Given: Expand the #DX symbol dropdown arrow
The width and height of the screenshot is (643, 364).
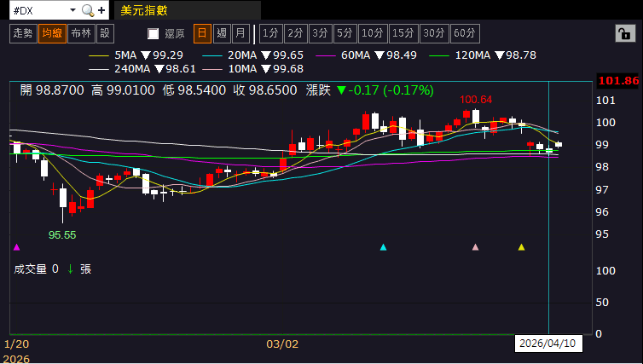Looking at the screenshot, I should point(73,10).
